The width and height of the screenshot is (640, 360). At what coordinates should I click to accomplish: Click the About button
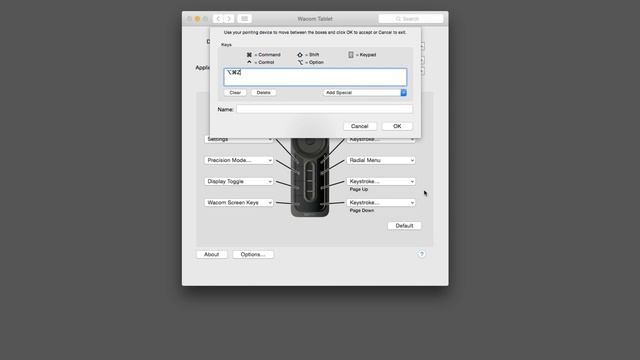tap(211, 254)
